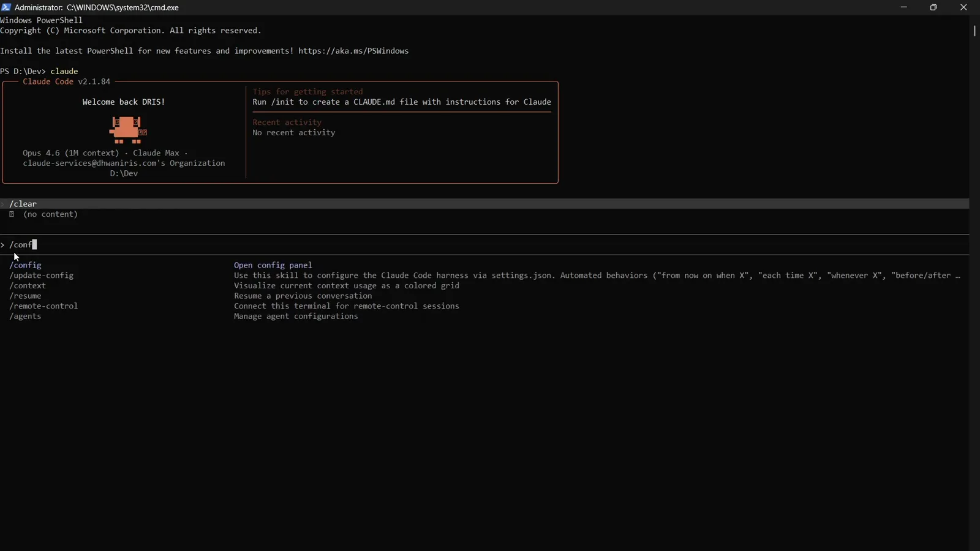Click the 'Open config panel' description
This screenshot has height=551, width=980.
tap(273, 265)
